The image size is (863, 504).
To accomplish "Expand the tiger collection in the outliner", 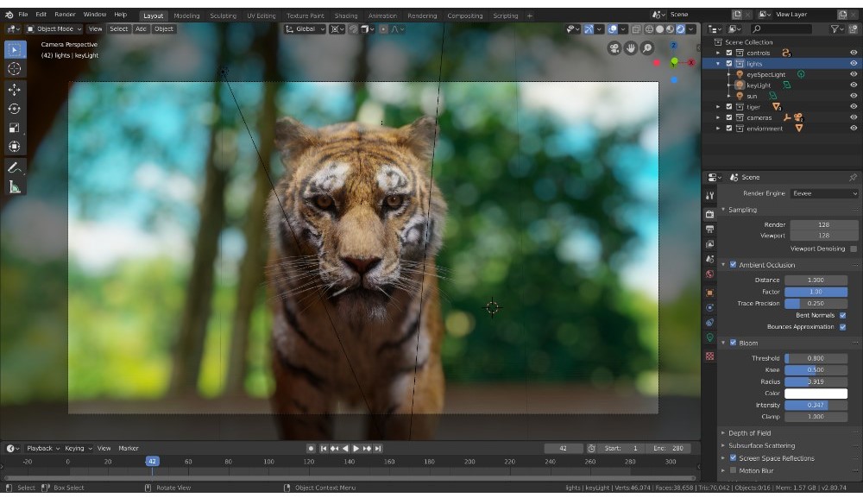I will (x=719, y=106).
